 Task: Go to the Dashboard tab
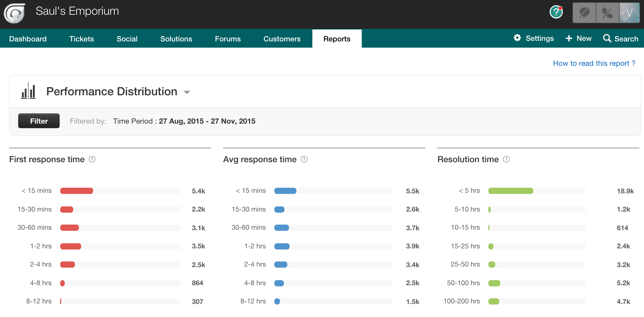[x=28, y=39]
